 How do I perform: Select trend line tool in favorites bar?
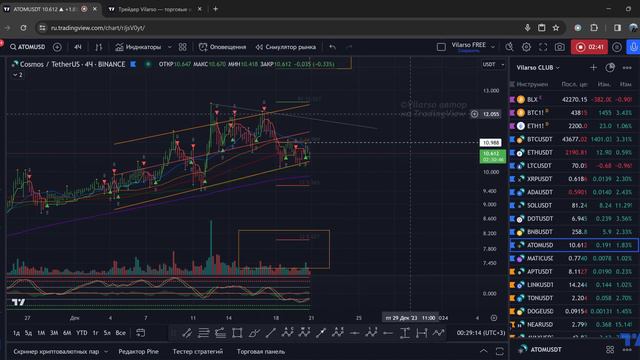click(x=270, y=333)
